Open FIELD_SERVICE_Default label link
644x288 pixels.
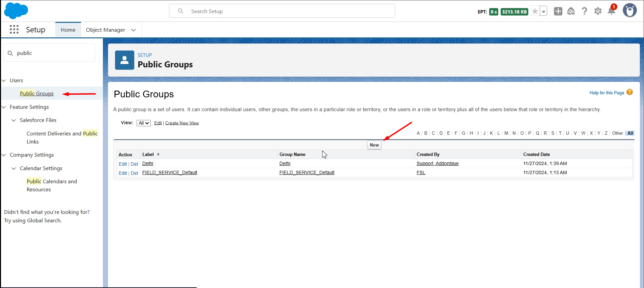[x=170, y=172]
